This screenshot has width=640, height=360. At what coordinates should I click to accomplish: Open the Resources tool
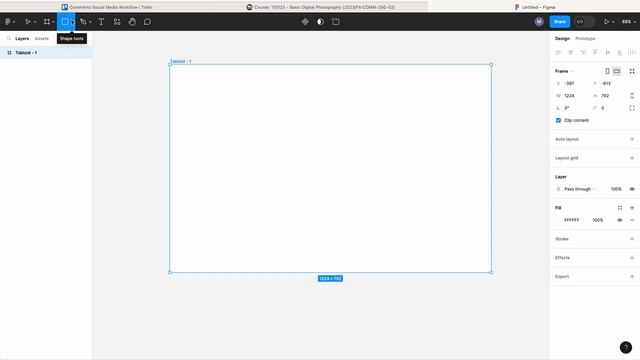click(x=117, y=22)
